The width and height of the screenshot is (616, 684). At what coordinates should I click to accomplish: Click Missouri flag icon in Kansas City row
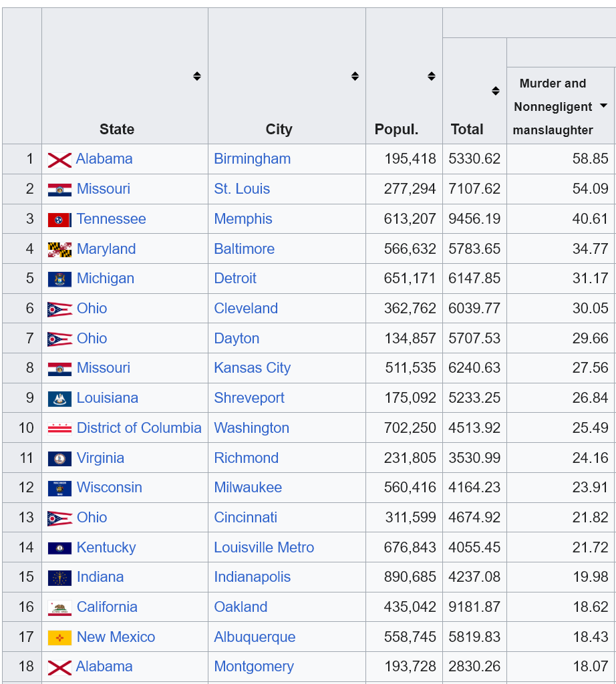(x=59, y=369)
